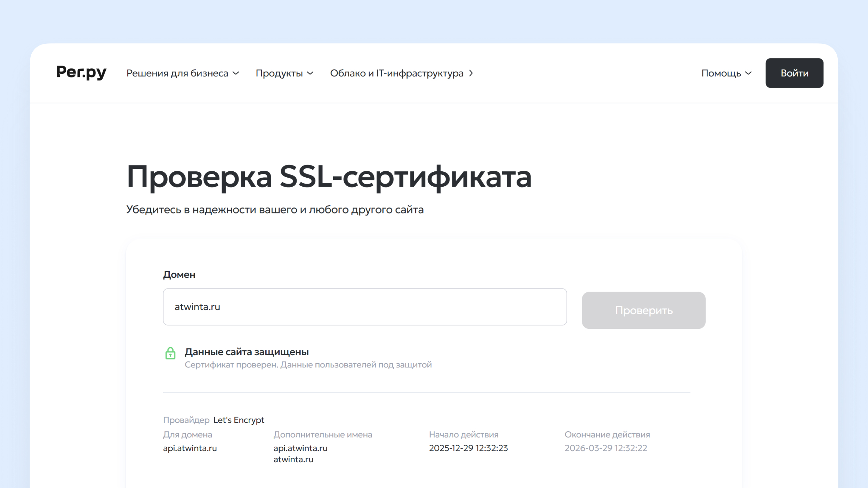Image resolution: width=868 pixels, height=488 pixels.
Task: Click the Проверка SSL-сертификата heading
Action: tap(329, 177)
